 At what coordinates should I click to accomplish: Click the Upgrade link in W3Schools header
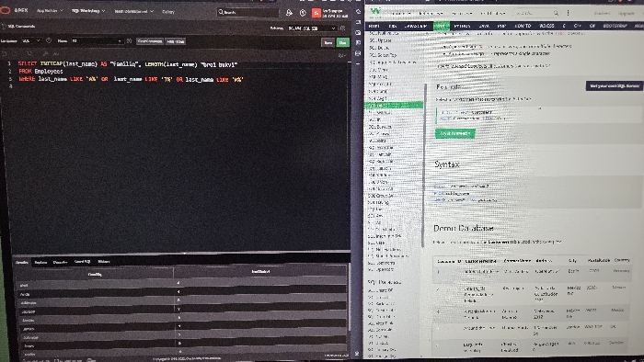[x=627, y=13]
